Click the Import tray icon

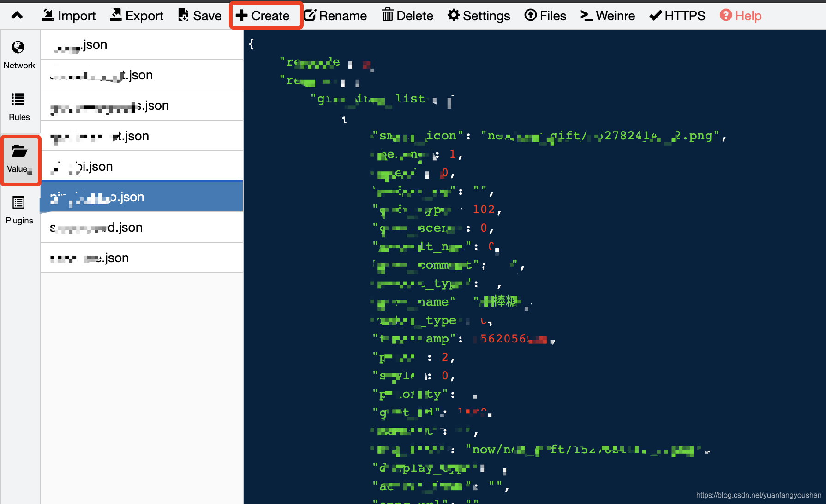(x=48, y=15)
